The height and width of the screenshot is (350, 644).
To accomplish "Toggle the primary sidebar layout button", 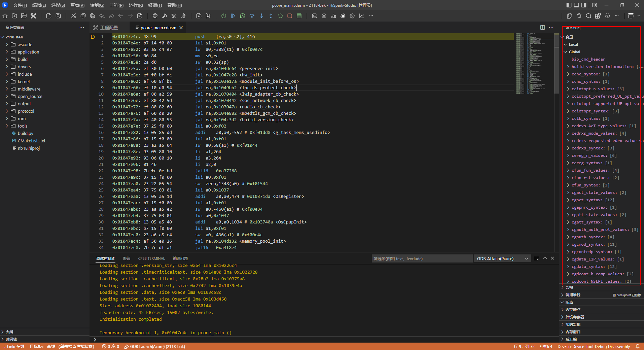I will 569,5.
